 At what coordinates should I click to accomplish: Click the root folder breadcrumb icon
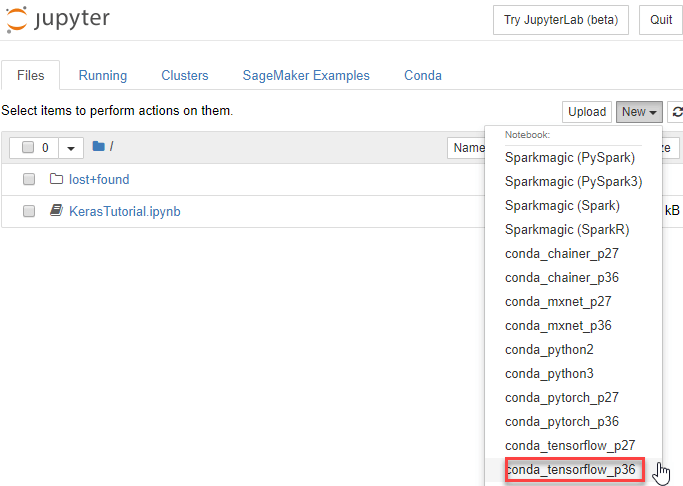click(x=98, y=147)
